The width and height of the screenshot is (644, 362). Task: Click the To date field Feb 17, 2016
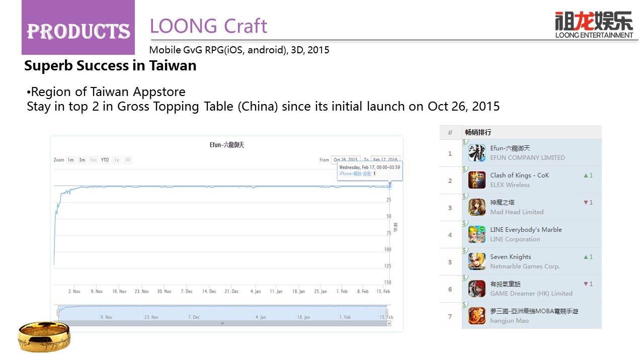[385, 159]
